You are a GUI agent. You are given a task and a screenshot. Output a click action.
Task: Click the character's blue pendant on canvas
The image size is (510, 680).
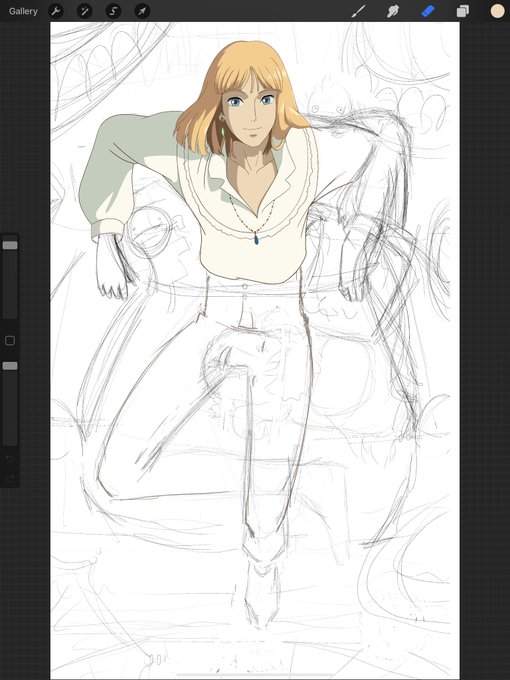256,239
